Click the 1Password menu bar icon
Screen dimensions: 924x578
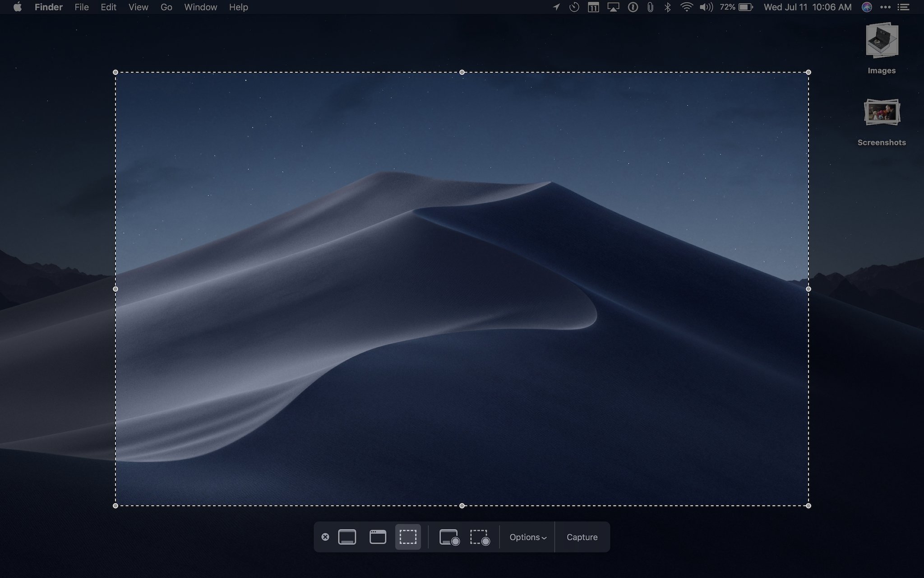point(633,7)
